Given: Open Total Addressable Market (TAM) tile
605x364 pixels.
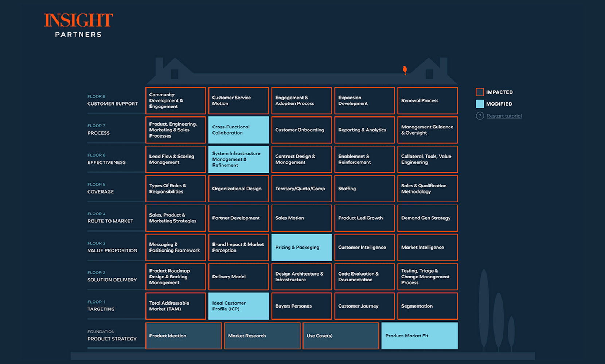Looking at the screenshot, I should coord(176,306).
